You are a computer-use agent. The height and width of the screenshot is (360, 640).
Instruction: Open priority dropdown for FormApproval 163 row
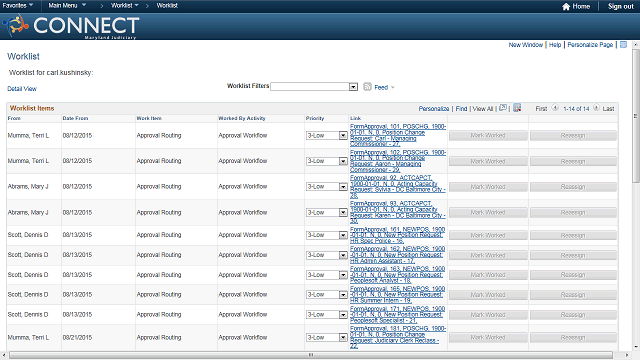(327, 275)
